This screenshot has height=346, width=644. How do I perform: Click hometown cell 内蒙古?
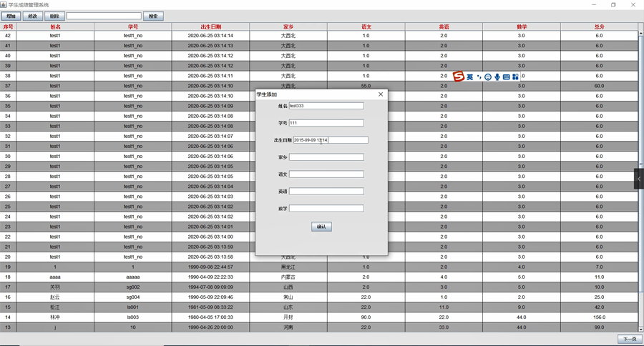click(288, 277)
